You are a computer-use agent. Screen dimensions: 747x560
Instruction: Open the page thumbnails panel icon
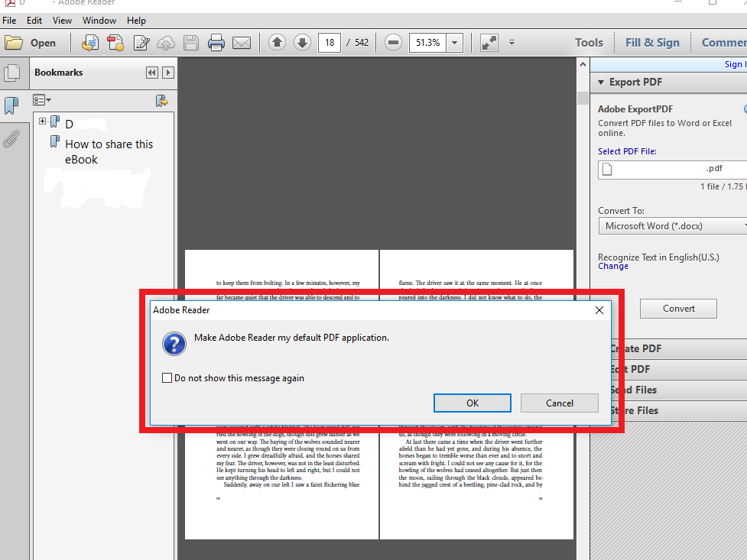coord(12,73)
